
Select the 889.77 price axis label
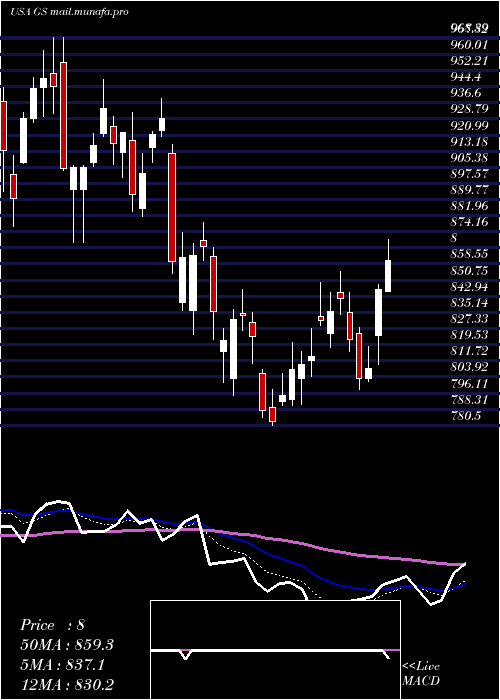(469, 190)
